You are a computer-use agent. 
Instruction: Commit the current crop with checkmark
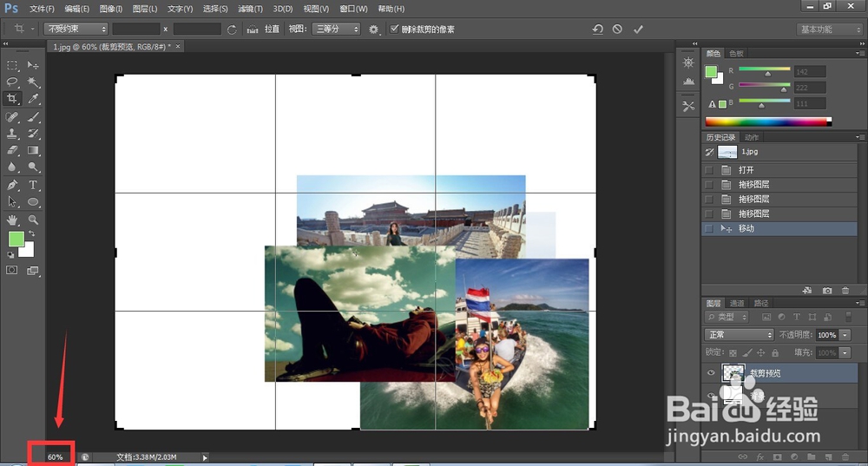coord(638,30)
